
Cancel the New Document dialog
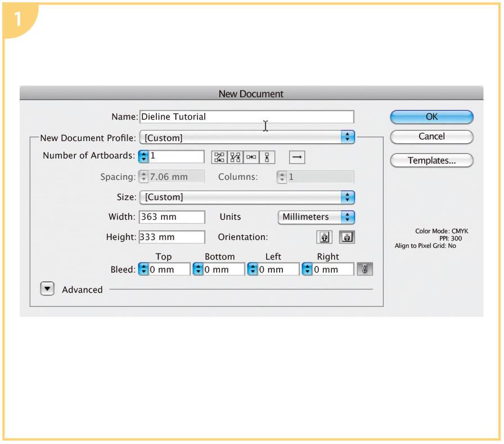coord(431,137)
